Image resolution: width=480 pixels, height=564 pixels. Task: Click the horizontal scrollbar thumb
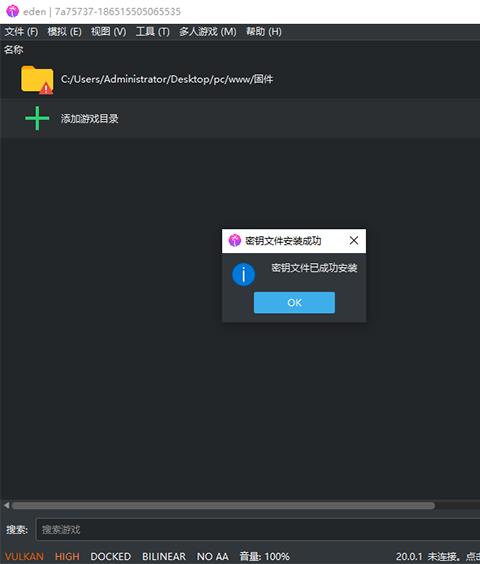click(223, 506)
